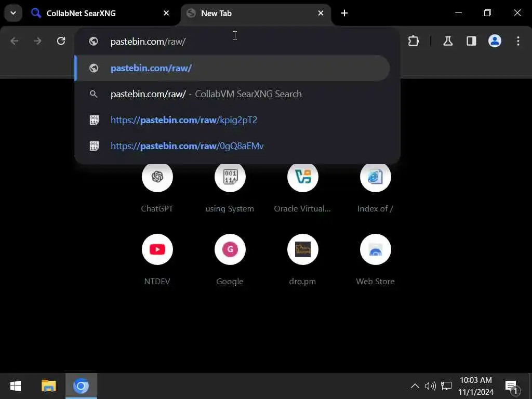The height and width of the screenshot is (399, 532).
Task: Close the CollabNet SearXNG tab
Action: tap(166, 13)
